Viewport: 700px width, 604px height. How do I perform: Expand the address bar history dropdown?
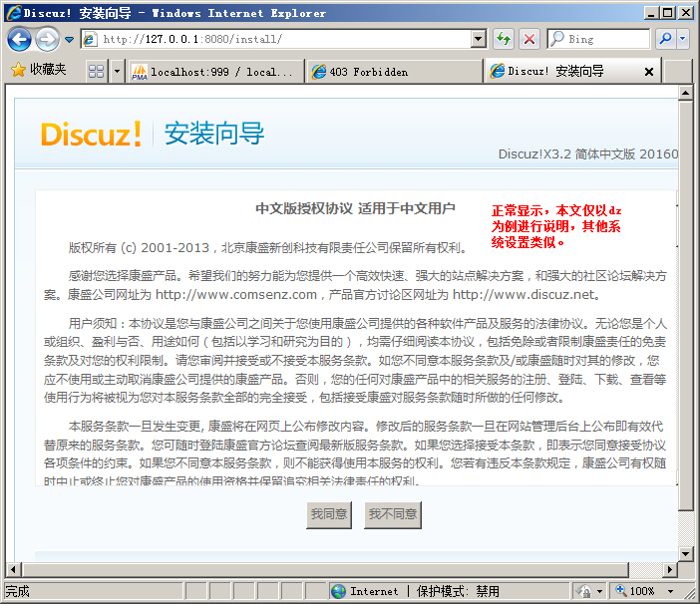[478, 39]
